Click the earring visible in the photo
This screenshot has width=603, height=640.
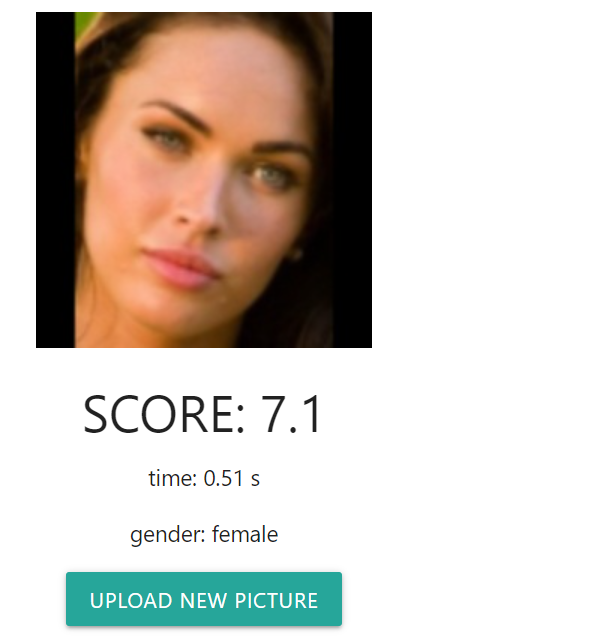(x=297, y=253)
